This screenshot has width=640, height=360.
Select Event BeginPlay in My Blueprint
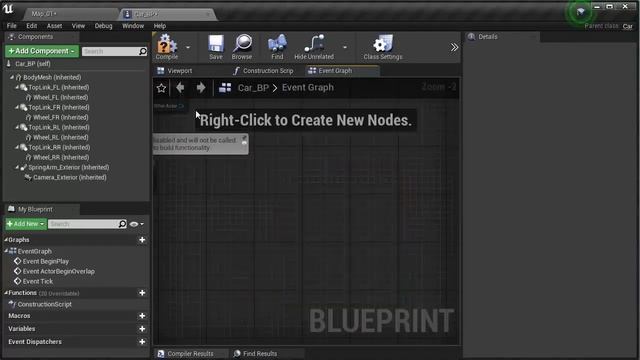(x=46, y=261)
